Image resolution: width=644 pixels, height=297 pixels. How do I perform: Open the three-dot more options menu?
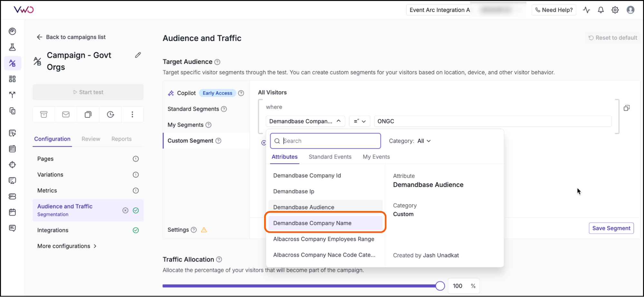[x=132, y=114]
